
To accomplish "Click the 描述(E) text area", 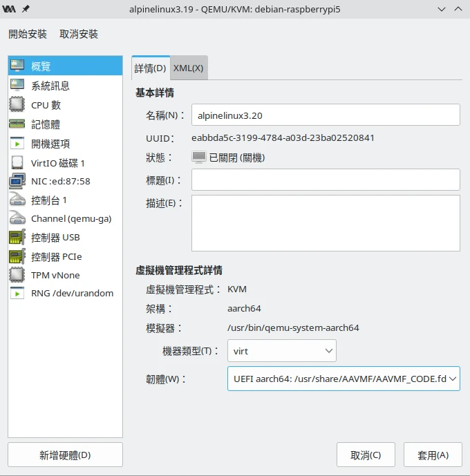I will point(326,223).
